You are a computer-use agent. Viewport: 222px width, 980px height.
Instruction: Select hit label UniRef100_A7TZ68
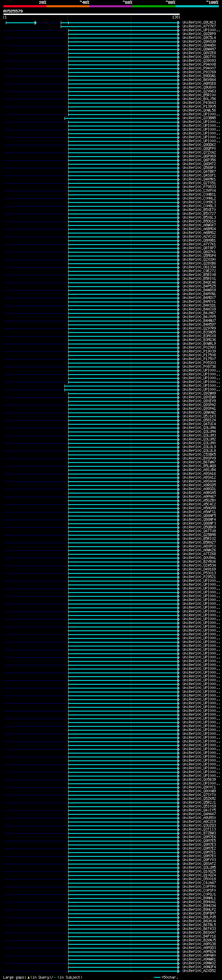199,554
